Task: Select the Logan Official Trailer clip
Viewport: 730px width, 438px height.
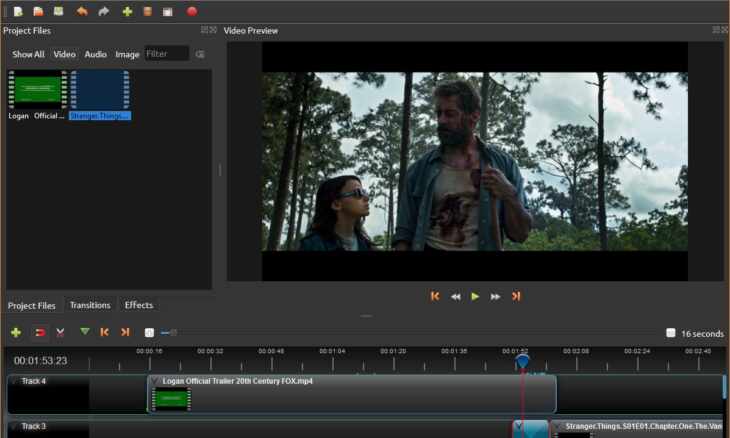Action: [x=352, y=394]
